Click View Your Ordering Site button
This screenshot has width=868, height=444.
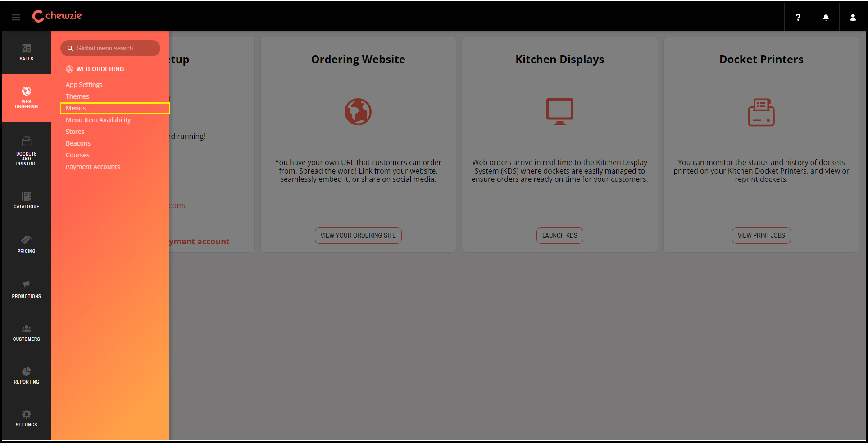(358, 235)
